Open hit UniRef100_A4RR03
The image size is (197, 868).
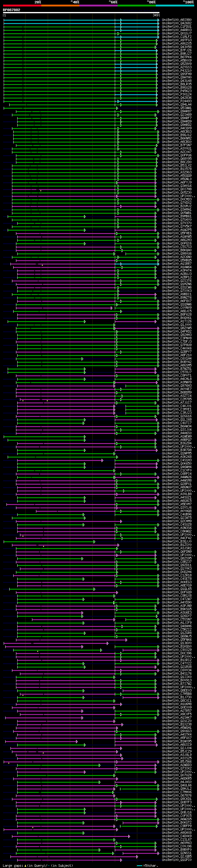tap(177, 30)
